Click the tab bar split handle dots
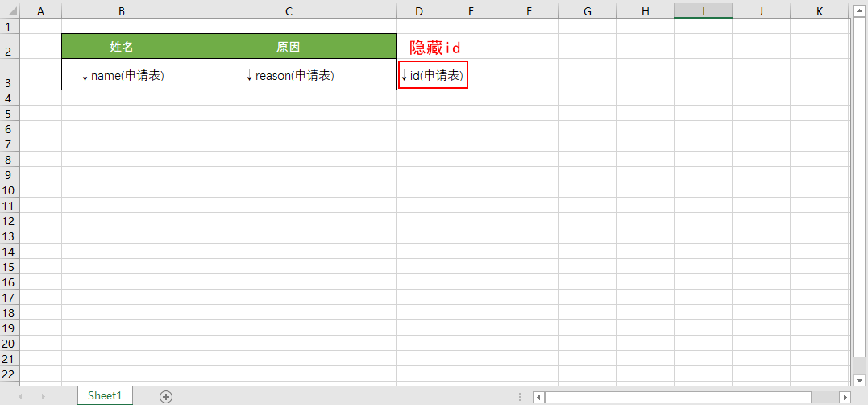This screenshot has width=868, height=405. tap(520, 397)
